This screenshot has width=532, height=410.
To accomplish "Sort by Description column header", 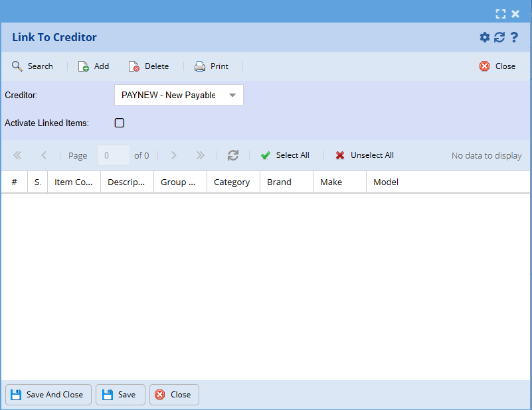I will 128,182.
